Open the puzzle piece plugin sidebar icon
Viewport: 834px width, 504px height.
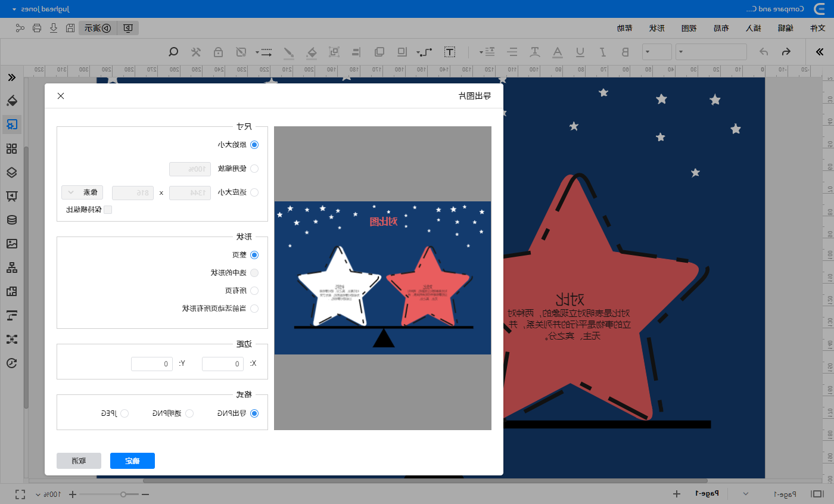(x=12, y=291)
